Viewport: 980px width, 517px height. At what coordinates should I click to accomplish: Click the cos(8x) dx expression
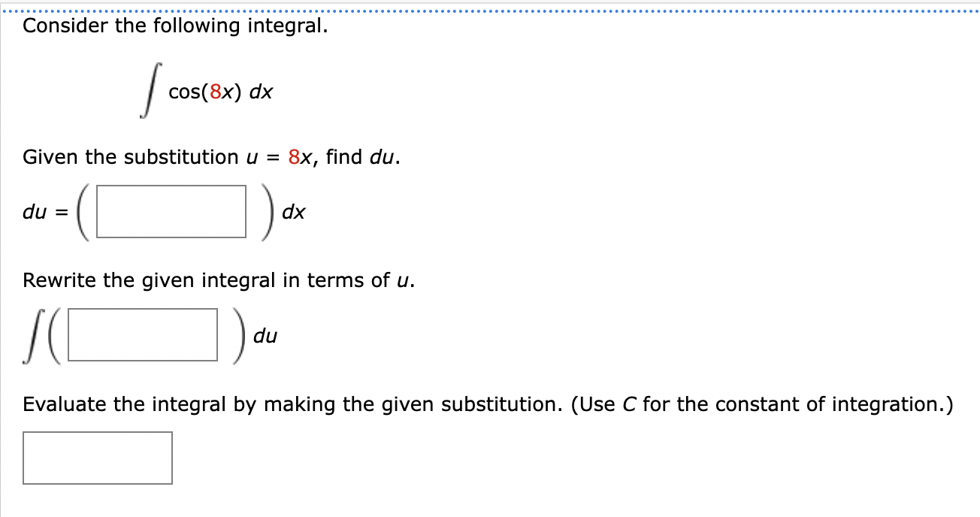pos(222,92)
